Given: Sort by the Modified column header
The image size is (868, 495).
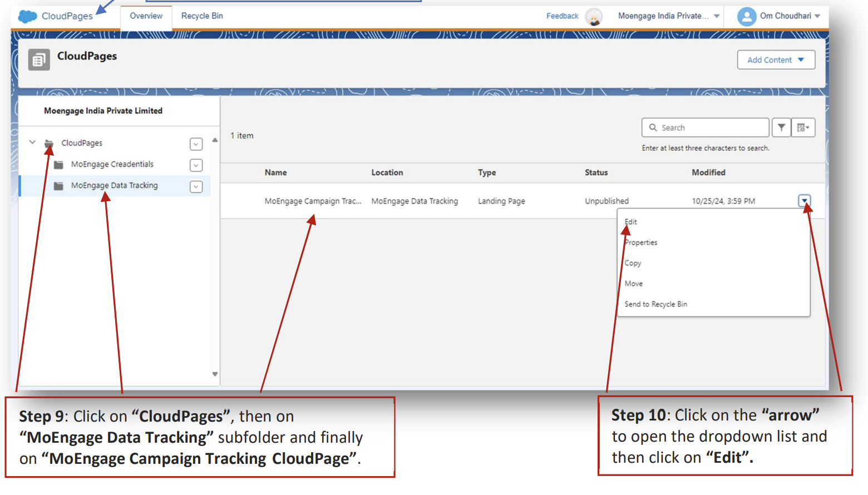Looking at the screenshot, I should (x=709, y=172).
